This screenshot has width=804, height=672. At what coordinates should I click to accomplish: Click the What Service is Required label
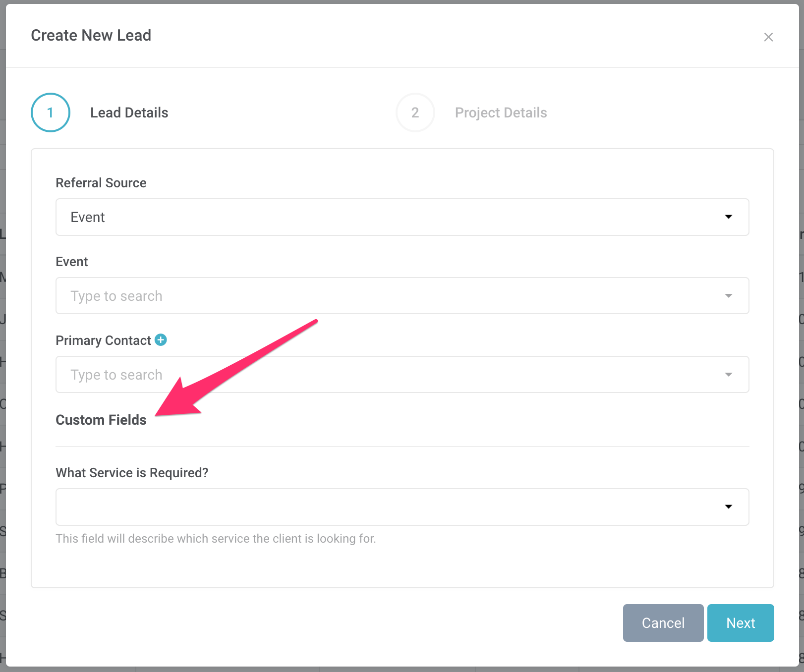(x=132, y=473)
